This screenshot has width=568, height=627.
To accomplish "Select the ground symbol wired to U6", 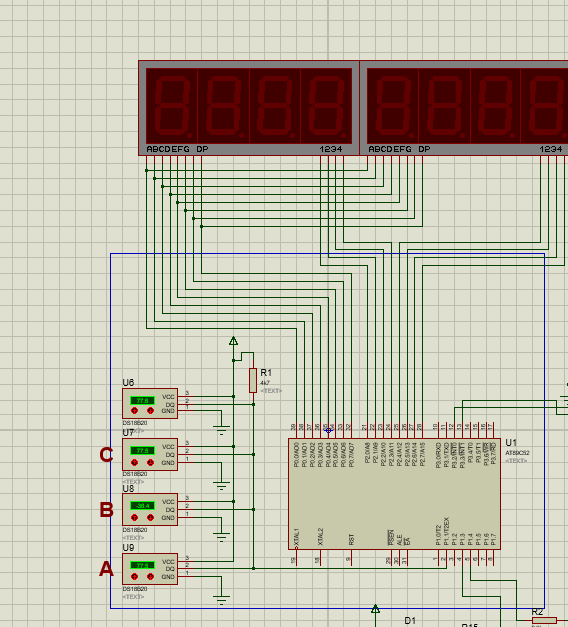I will coord(221,431).
